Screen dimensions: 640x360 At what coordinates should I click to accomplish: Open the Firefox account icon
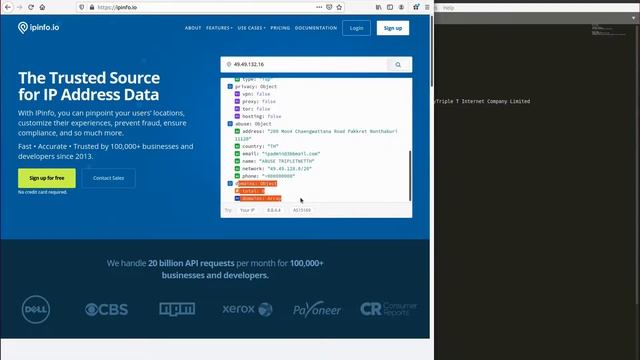[402, 7]
